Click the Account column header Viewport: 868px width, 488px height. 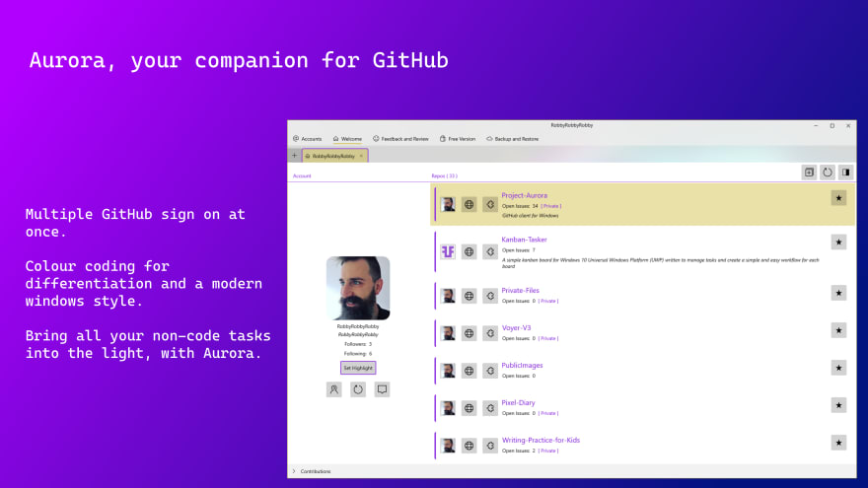point(302,175)
